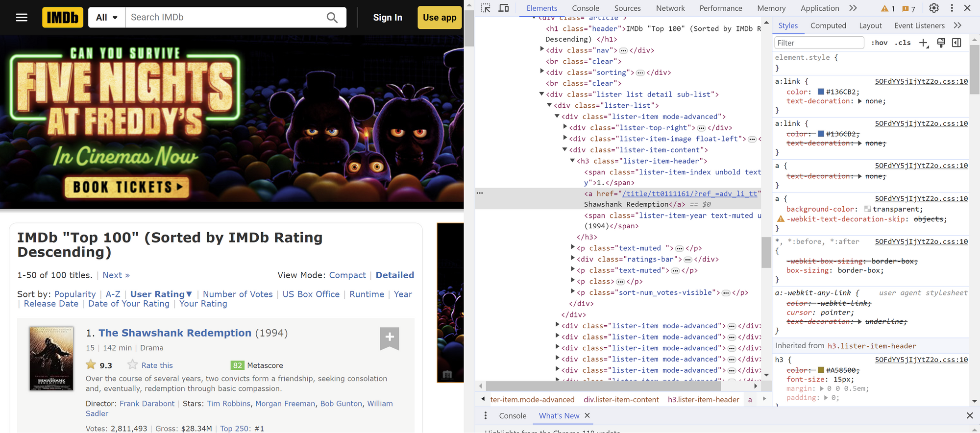Expand div lister-top-right node
The image size is (980, 433).
pyautogui.click(x=565, y=127)
